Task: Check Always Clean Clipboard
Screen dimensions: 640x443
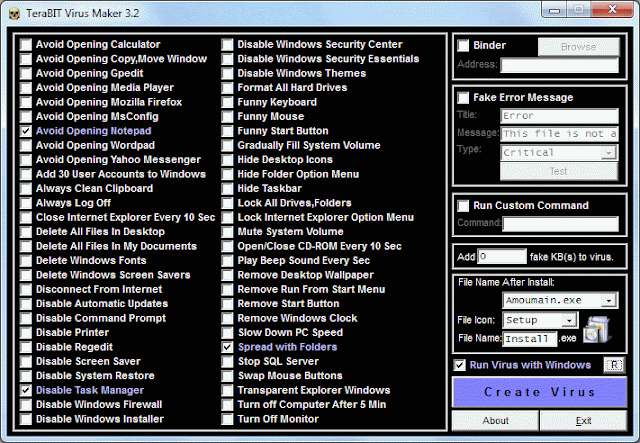Action: pos(26,188)
